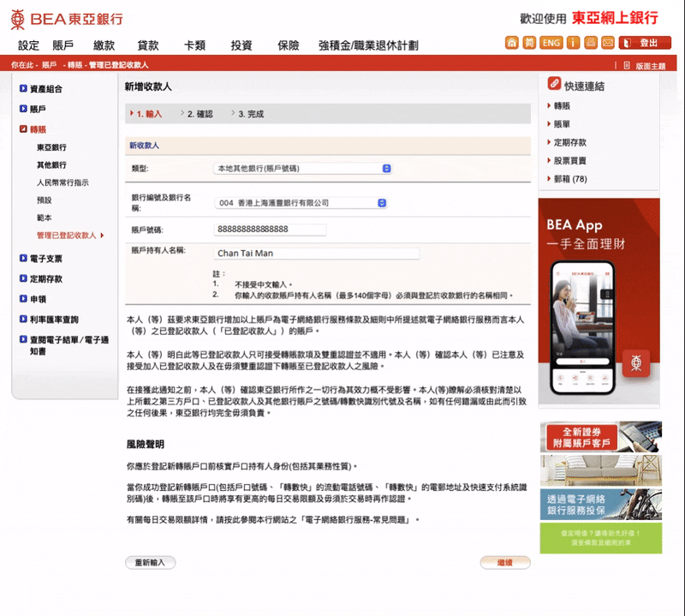Open the sofa living-room banner

click(x=601, y=470)
